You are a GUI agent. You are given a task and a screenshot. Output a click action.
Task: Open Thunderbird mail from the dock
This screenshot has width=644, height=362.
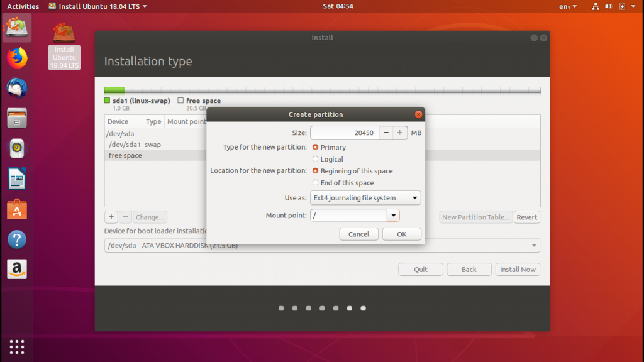(x=17, y=88)
